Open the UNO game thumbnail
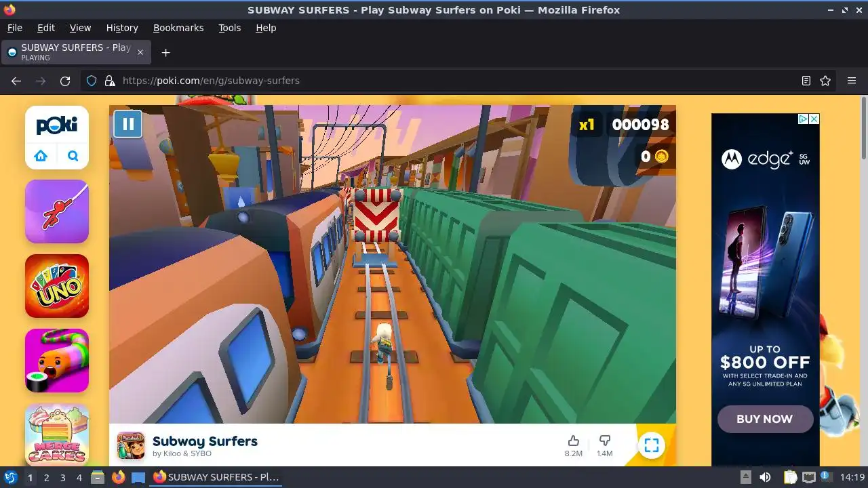This screenshot has height=488, width=868. [57, 286]
